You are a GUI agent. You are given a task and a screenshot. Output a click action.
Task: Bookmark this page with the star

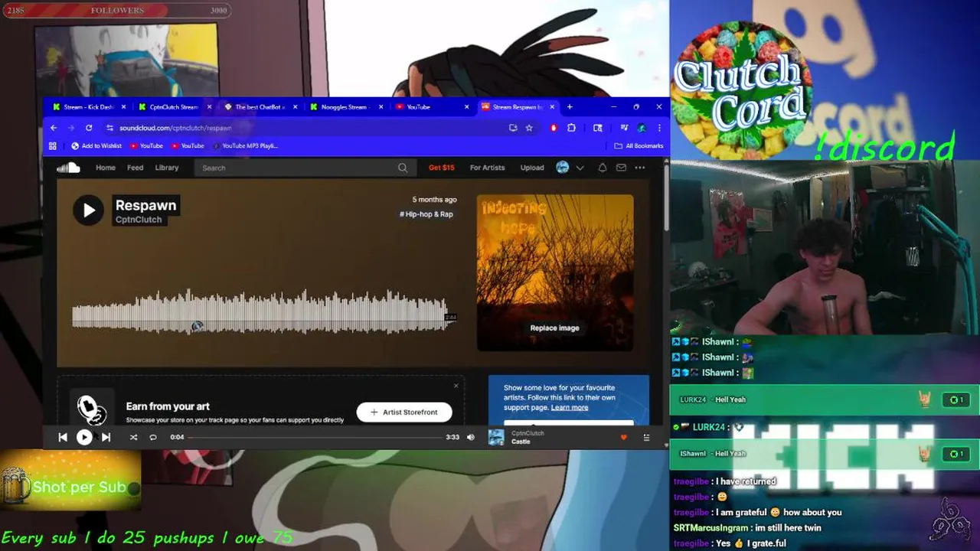[x=529, y=128]
